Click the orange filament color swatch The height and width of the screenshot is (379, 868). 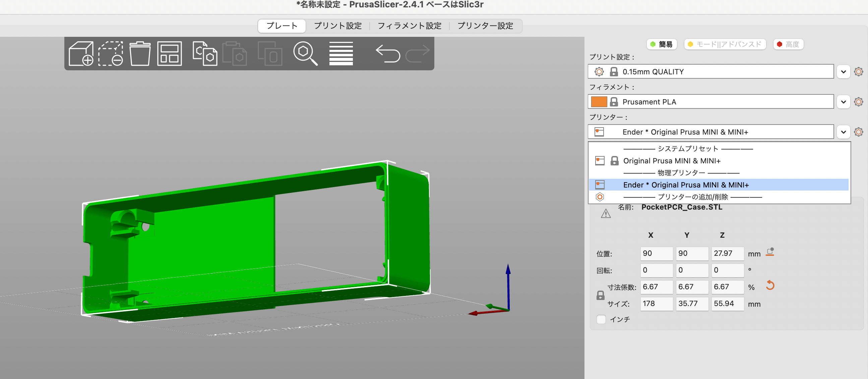pos(599,102)
